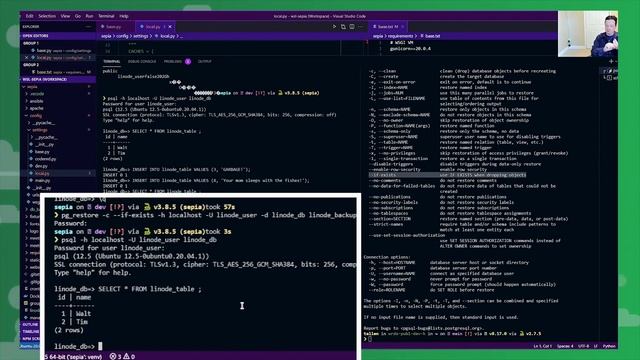Screen dimensions: 640x360
Task: Open the Go menu
Action: click(78, 16)
